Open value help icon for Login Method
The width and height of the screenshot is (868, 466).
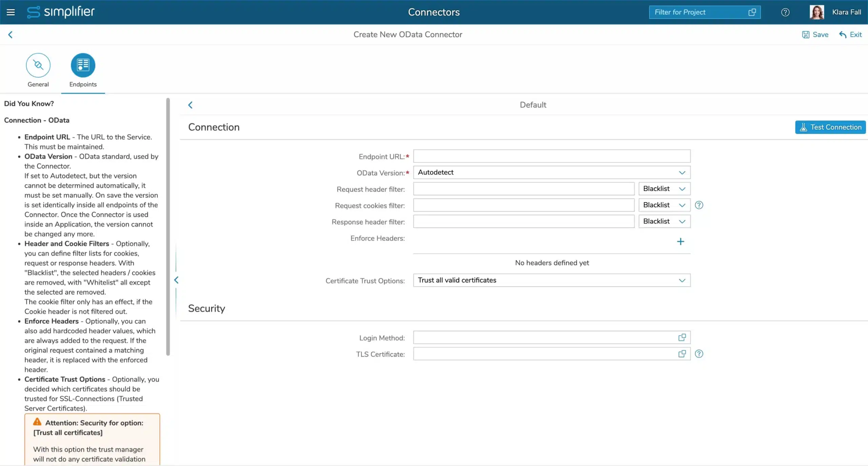tap(682, 338)
